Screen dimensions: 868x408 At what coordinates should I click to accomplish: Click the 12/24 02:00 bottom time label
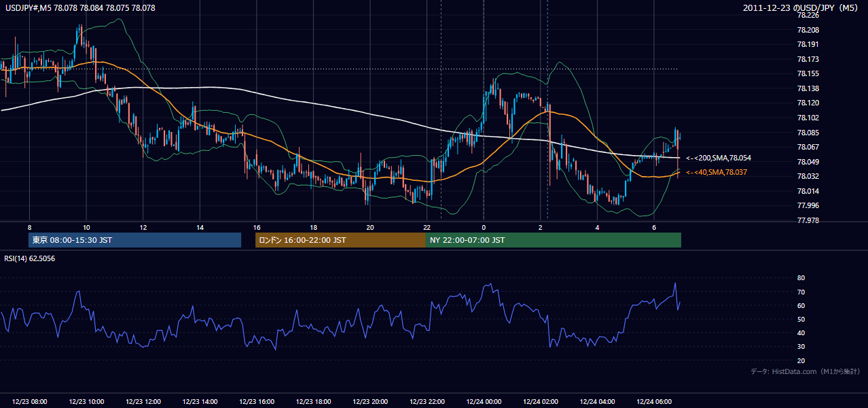coord(540,402)
